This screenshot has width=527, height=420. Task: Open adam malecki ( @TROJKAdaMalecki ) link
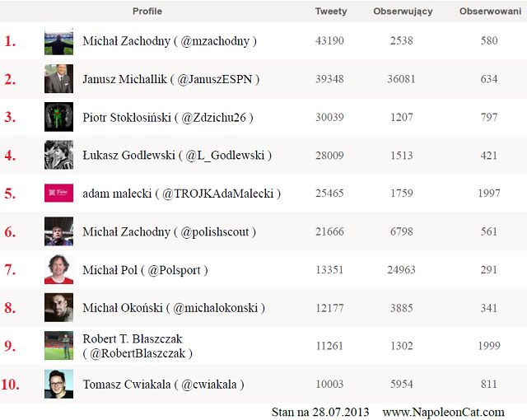[181, 194]
